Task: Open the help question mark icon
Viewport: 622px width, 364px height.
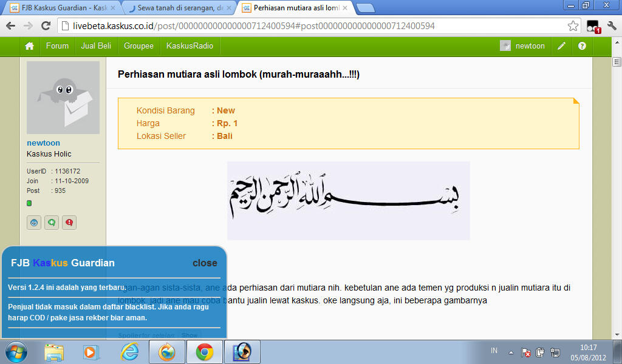Action: tap(582, 46)
